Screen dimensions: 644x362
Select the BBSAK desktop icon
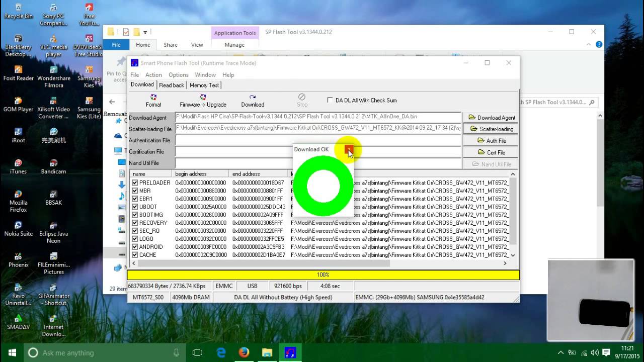point(53,198)
